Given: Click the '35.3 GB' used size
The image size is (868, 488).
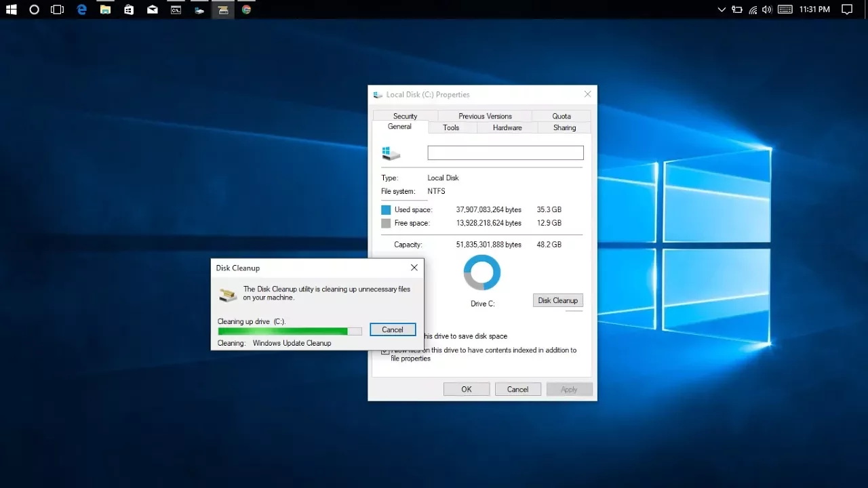Looking at the screenshot, I should [549, 210].
